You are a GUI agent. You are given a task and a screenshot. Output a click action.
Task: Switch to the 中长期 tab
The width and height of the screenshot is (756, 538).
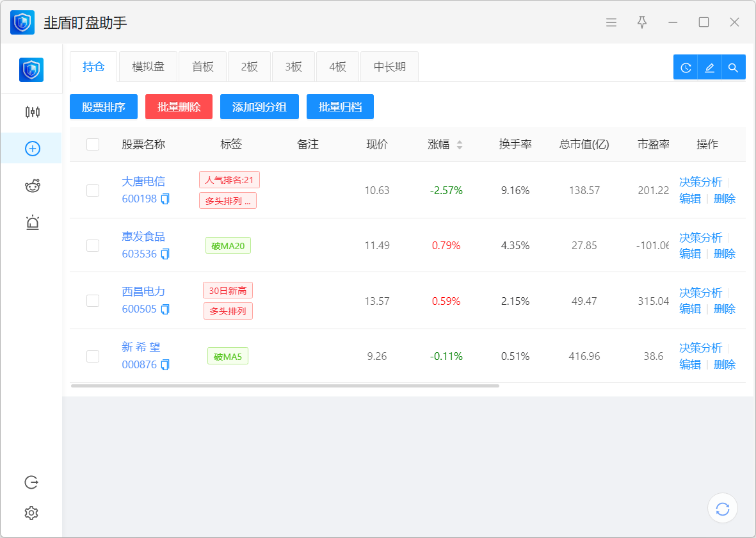[x=389, y=67]
